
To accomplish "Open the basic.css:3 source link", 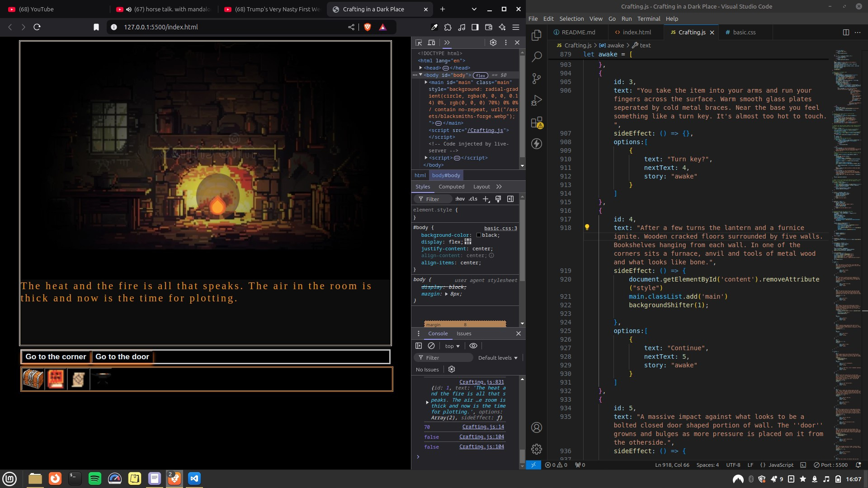I will tap(500, 228).
